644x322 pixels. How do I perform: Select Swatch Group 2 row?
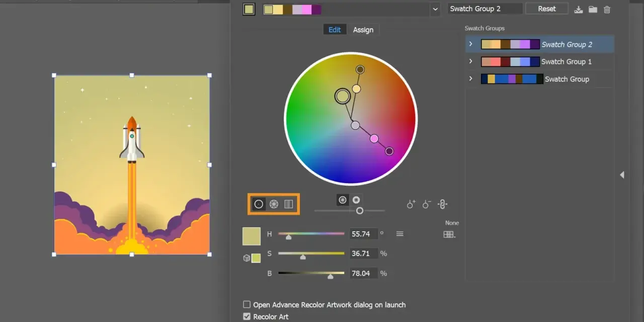coord(540,44)
